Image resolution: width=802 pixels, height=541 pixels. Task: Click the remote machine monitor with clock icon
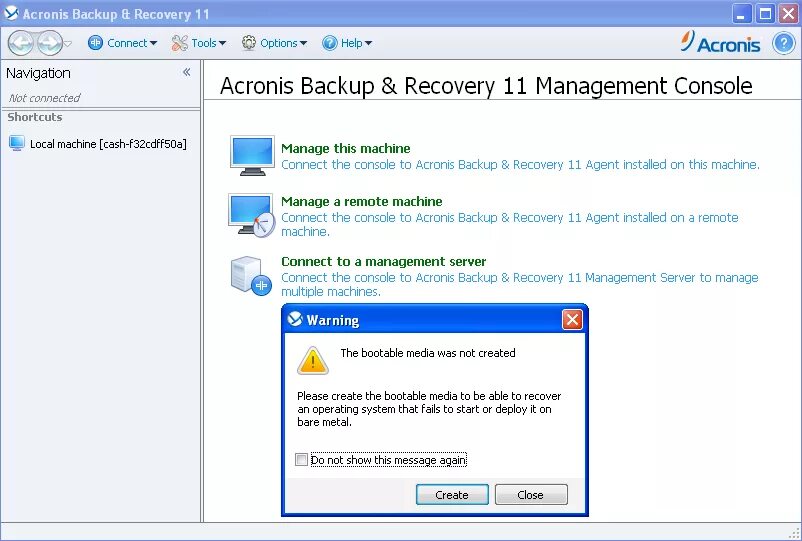click(x=252, y=215)
